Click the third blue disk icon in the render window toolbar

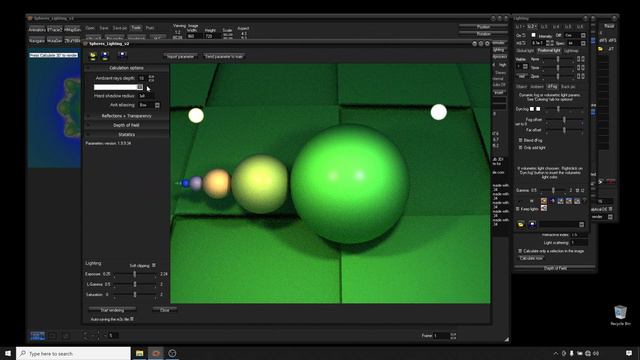tap(122, 56)
